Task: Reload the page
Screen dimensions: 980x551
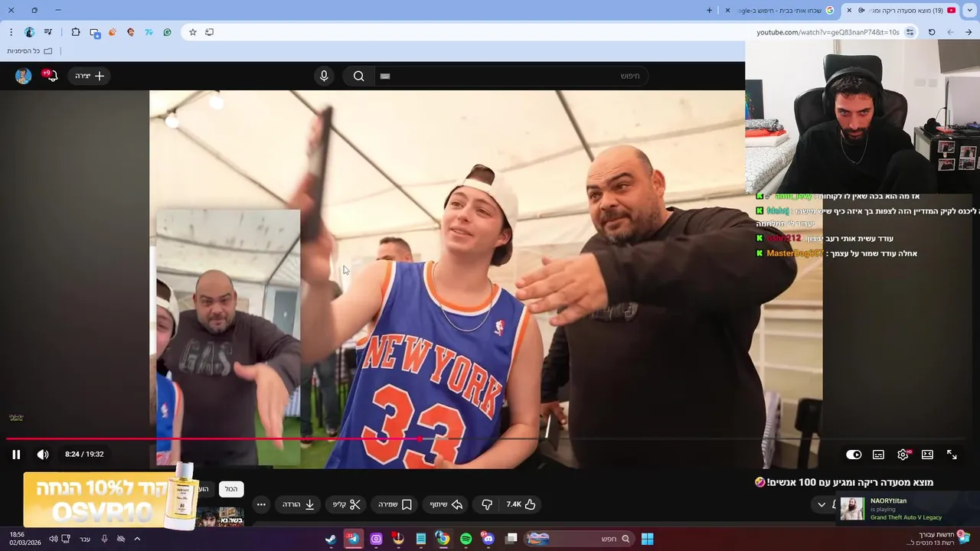Action: pos(932,32)
